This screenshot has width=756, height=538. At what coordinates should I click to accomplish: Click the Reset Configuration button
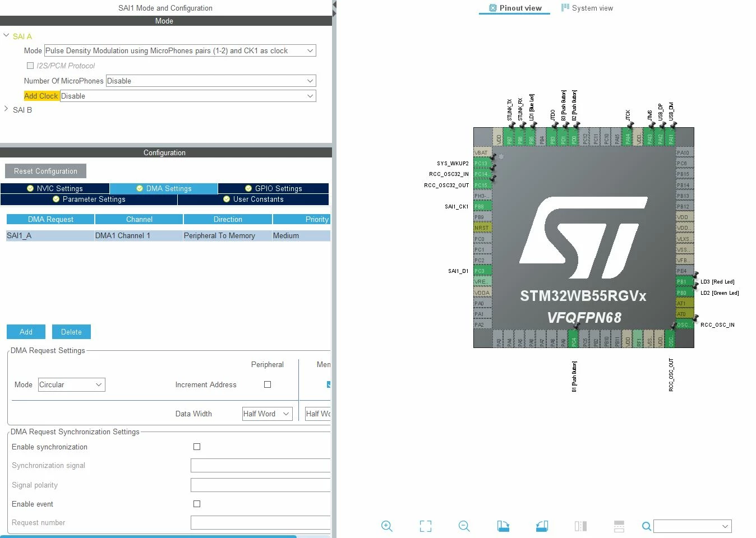[45, 171]
